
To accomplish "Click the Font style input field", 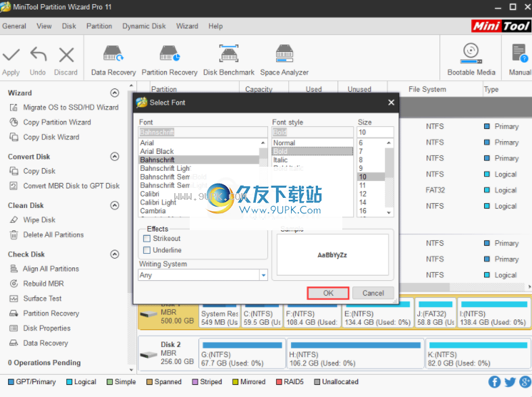I will [x=313, y=132].
